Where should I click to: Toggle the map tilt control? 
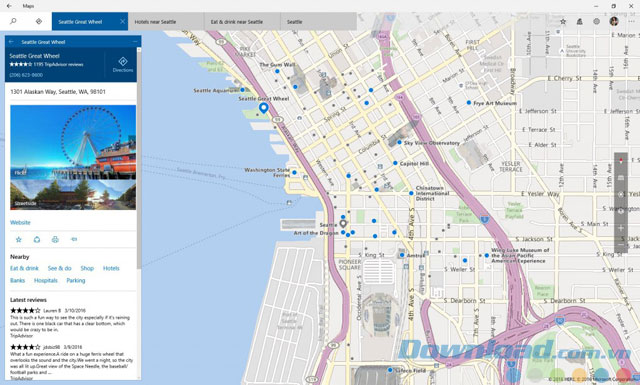(621, 178)
